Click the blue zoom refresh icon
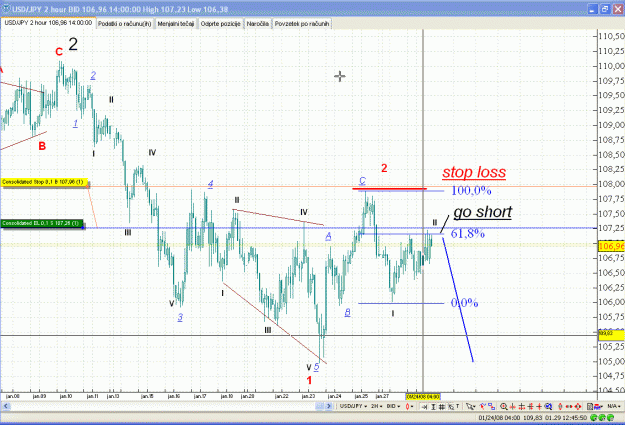 pos(548,407)
